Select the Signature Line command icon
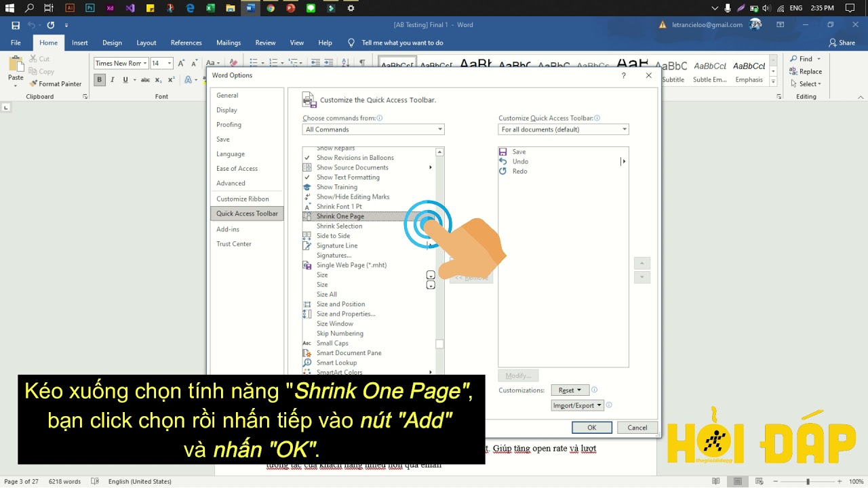The image size is (868, 488). point(307,245)
